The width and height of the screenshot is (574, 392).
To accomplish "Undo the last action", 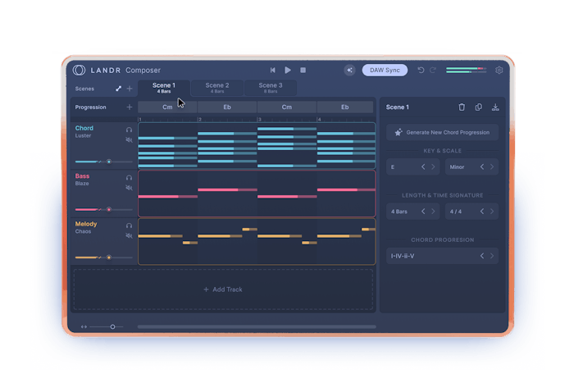I will click(x=421, y=70).
